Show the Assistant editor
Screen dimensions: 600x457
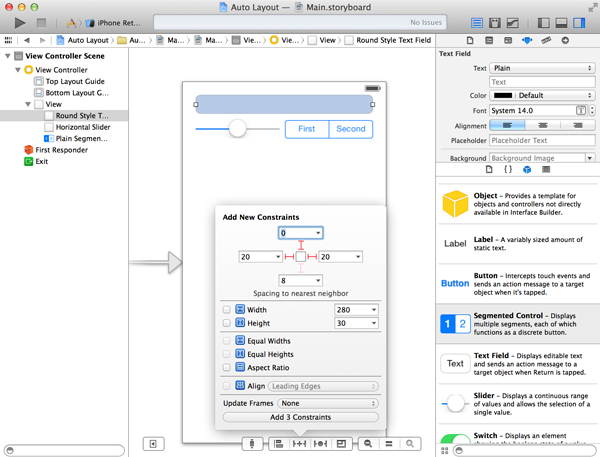(494, 23)
